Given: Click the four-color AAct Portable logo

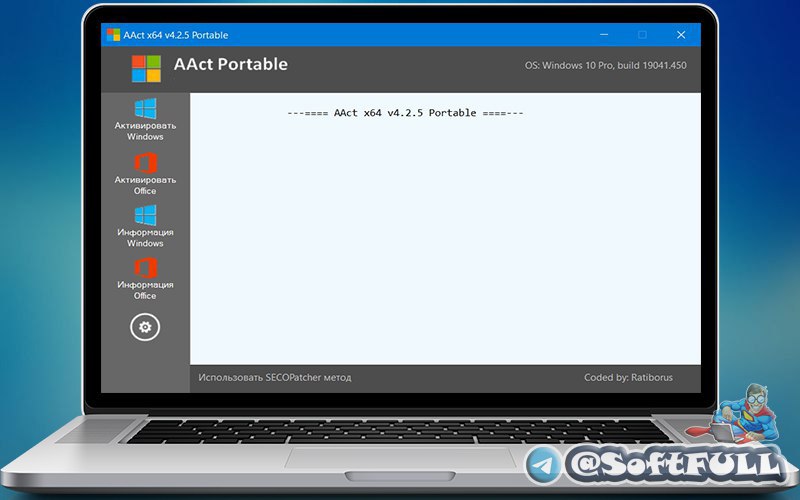Looking at the screenshot, I should click(x=146, y=68).
